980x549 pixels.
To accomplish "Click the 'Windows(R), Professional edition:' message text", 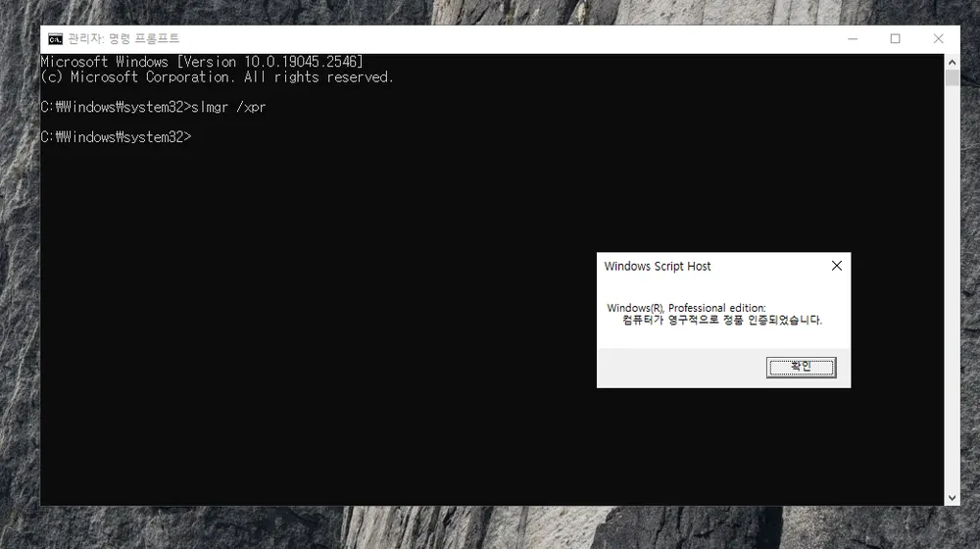I will [x=686, y=308].
